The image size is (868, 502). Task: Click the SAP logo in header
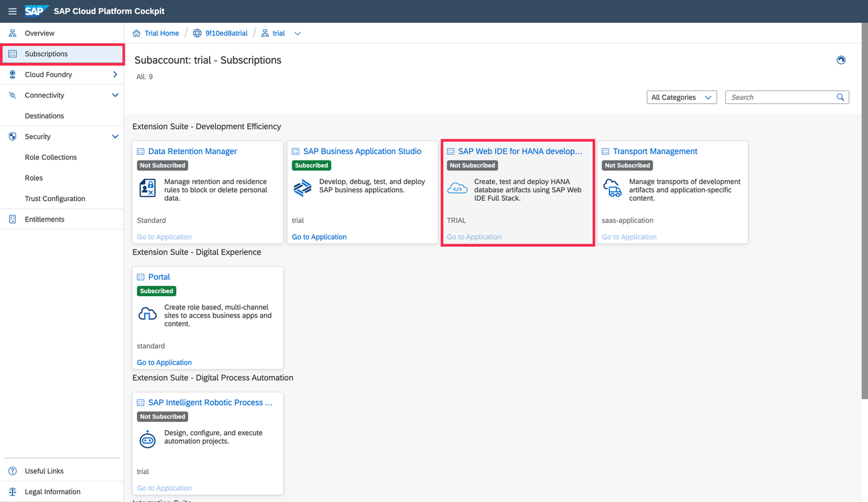[37, 11]
